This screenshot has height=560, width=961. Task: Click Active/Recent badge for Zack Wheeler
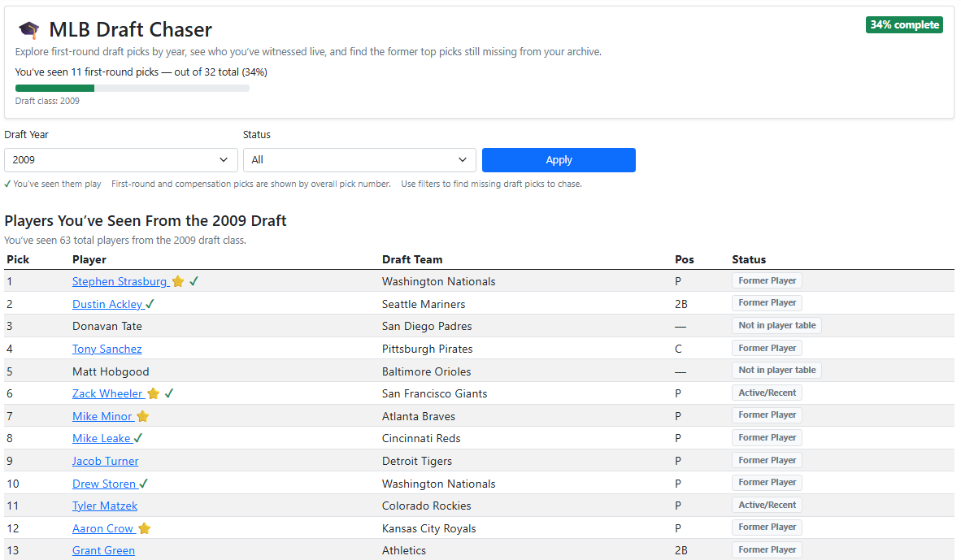[x=767, y=393]
